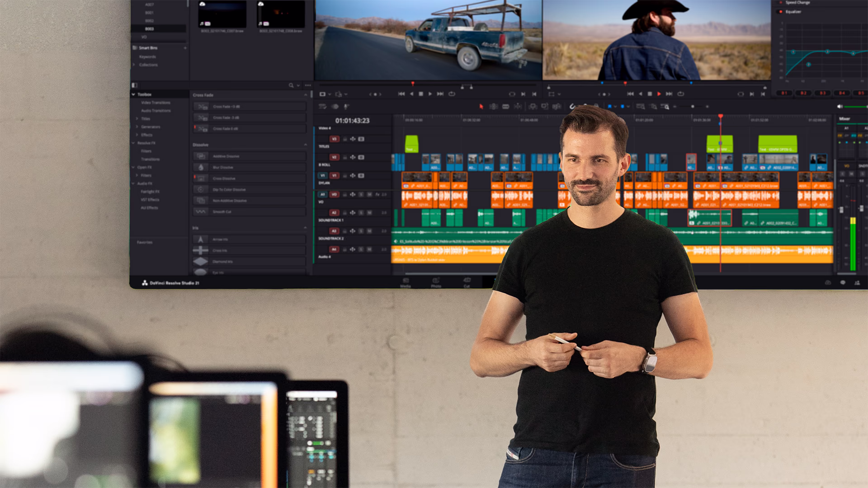The height and width of the screenshot is (488, 868).
Task: Click the green volume slider
Action: pyautogui.click(x=856, y=107)
